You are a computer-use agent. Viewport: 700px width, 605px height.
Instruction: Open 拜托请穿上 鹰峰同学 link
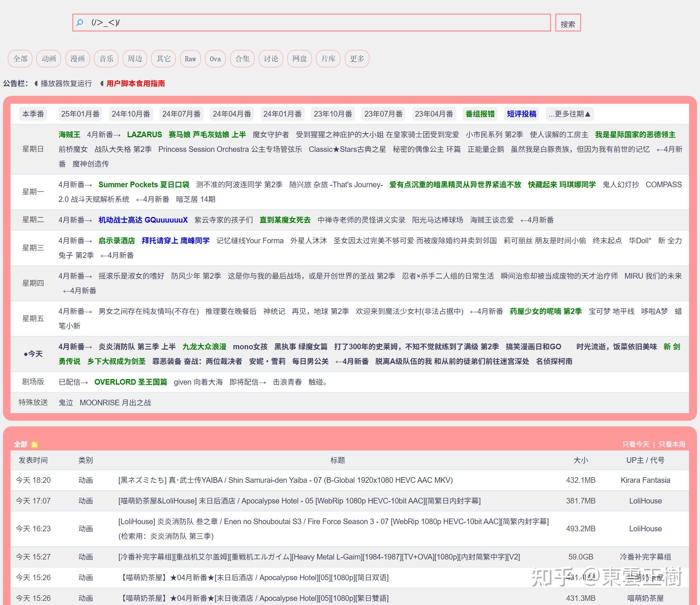[x=176, y=241]
